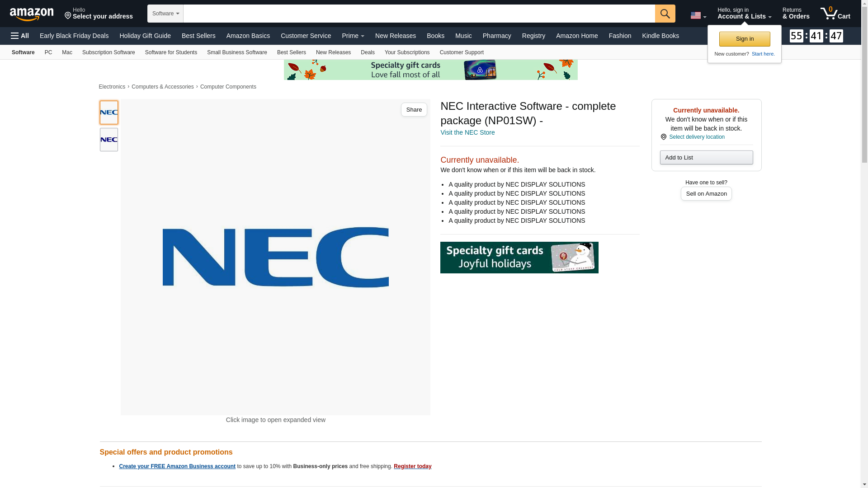Select the first NEC logo thumbnail

click(x=108, y=113)
